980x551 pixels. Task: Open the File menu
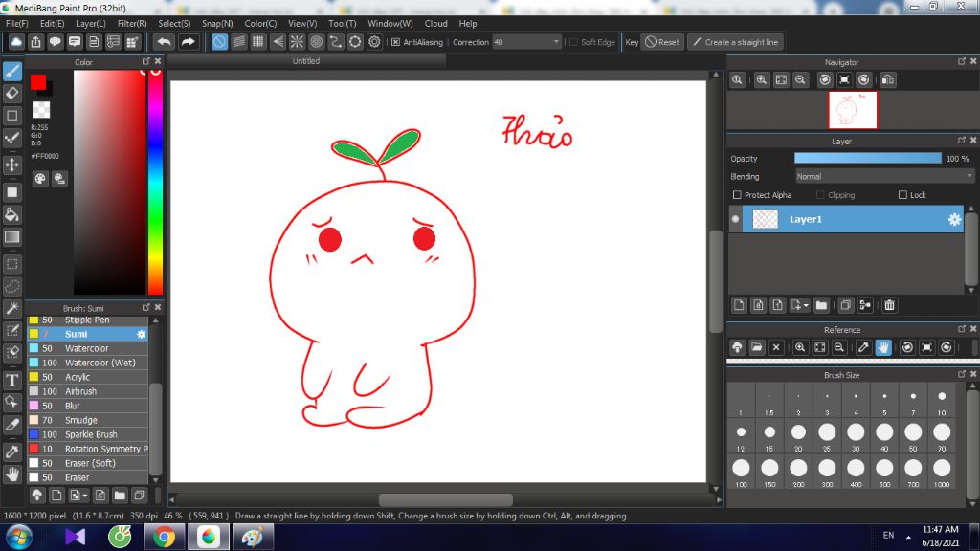(x=17, y=23)
